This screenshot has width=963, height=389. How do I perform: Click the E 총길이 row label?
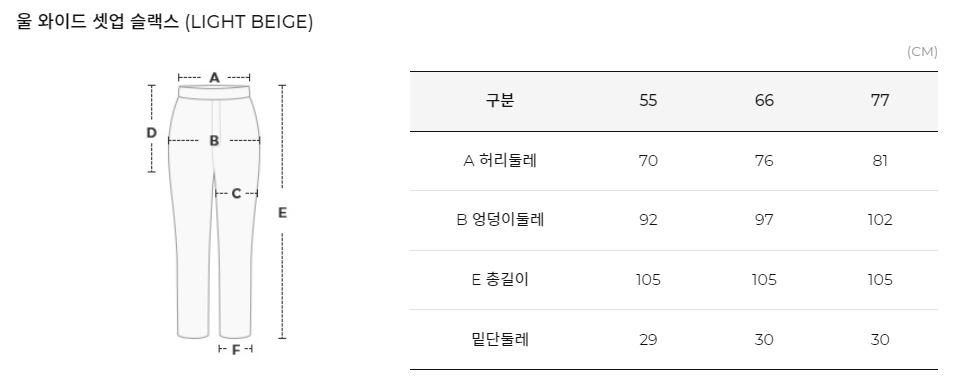[500, 280]
